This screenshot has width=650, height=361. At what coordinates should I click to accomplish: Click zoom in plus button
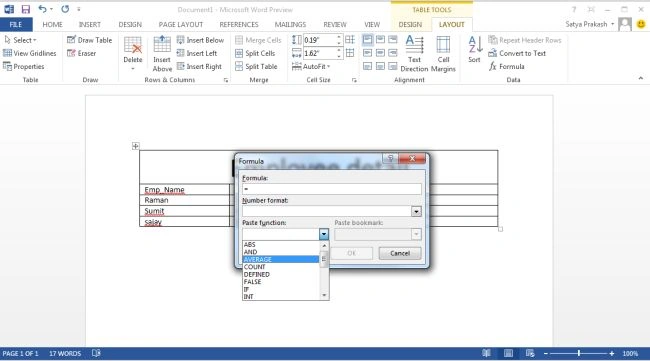pos(611,353)
